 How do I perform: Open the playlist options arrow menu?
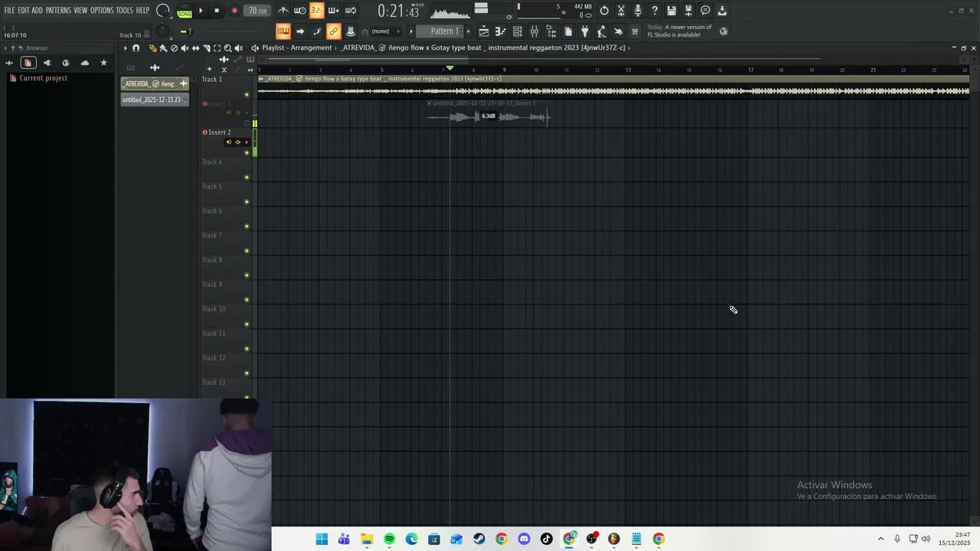(x=126, y=48)
